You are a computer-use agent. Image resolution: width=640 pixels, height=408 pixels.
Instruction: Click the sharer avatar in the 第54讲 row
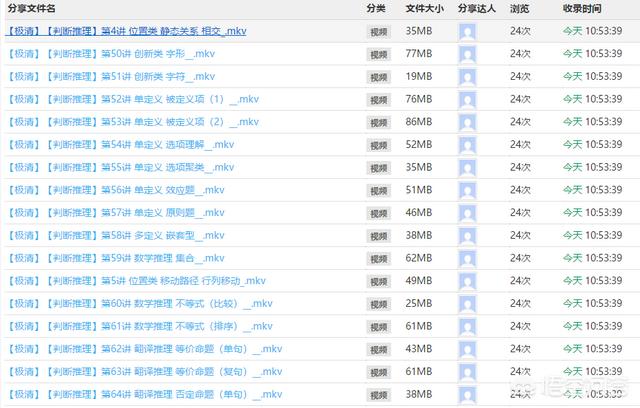click(x=467, y=145)
